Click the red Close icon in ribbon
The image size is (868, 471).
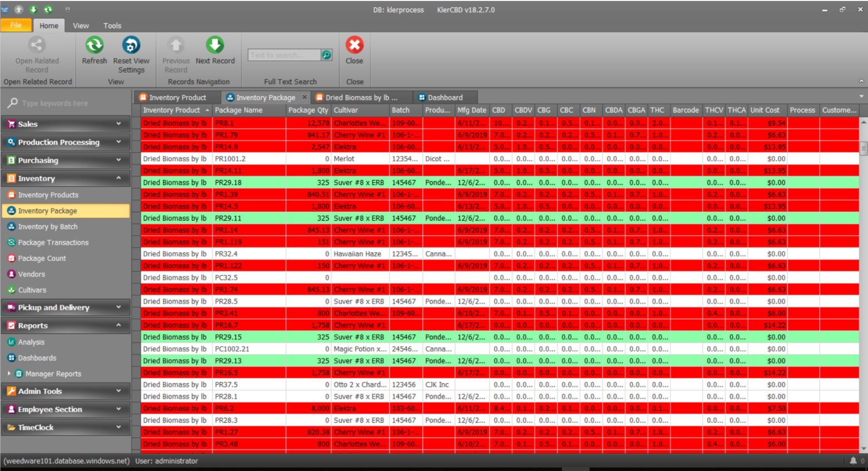[354, 46]
